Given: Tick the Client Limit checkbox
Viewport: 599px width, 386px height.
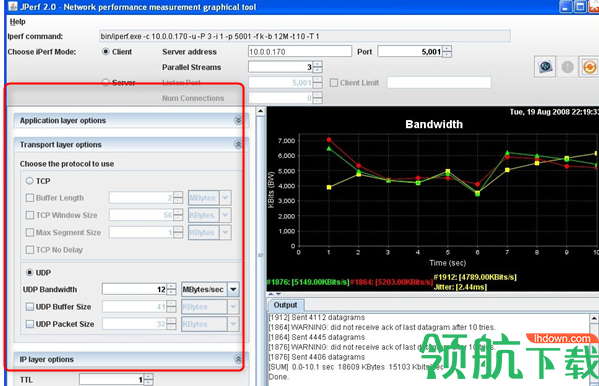Looking at the screenshot, I should [x=333, y=83].
